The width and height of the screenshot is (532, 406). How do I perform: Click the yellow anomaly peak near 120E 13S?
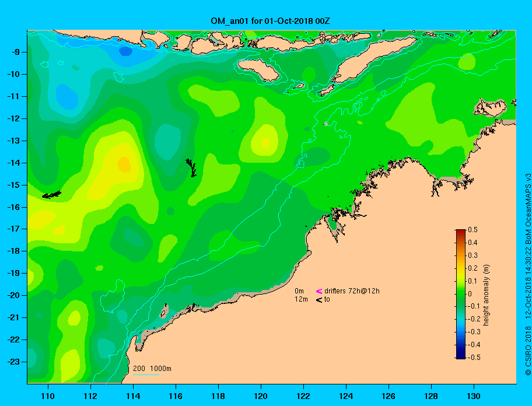tap(265, 142)
